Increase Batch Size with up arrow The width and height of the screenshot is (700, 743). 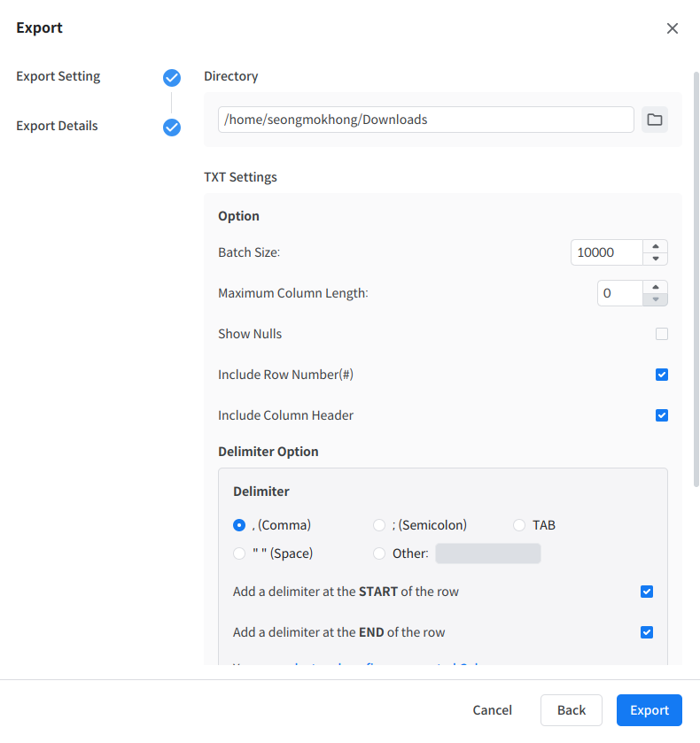(x=655, y=247)
